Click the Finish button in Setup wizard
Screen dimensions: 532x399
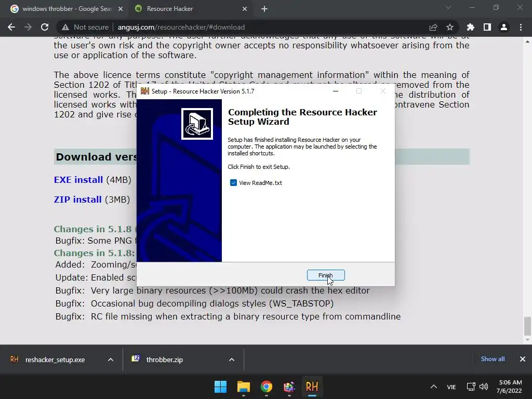[x=326, y=275]
